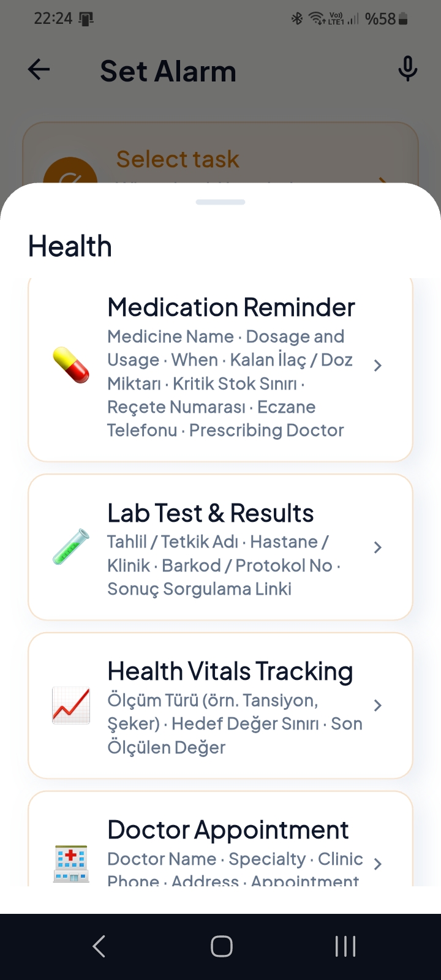Tap the hospital building icon
Screen dimensions: 441x980
[71, 864]
